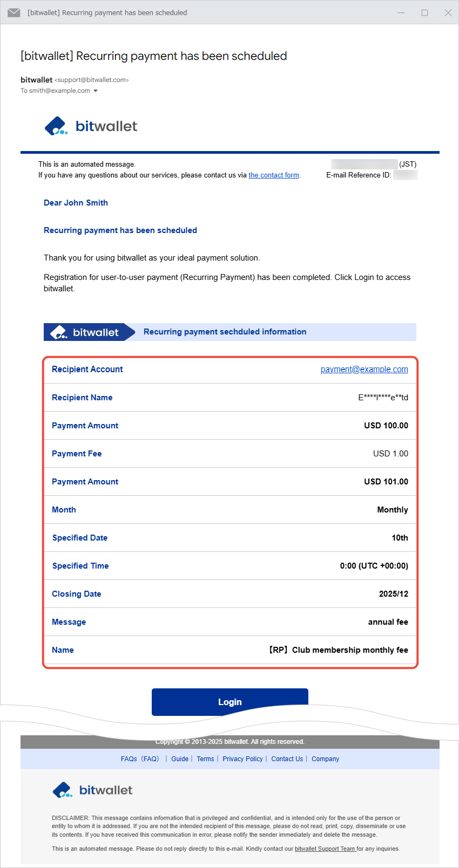The height and width of the screenshot is (868, 459).
Task: Open the Company footer link
Action: tap(325, 759)
